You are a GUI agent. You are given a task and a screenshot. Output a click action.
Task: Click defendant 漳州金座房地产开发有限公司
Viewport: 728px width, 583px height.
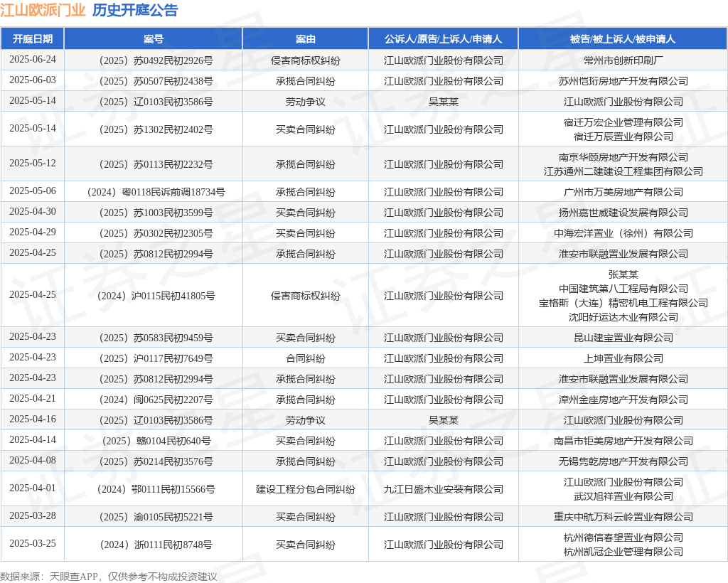pyautogui.click(x=623, y=400)
